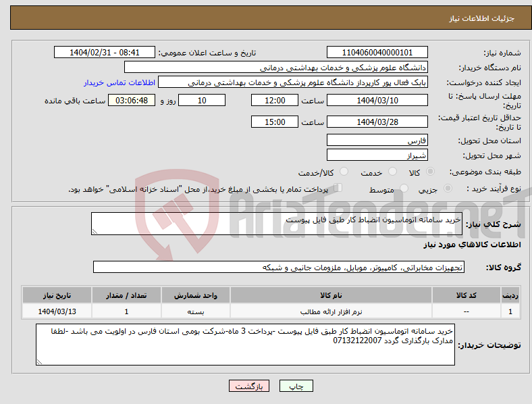Click the شهر محل تحویل field شیراز
This screenshot has width=532, height=404.
(x=377, y=155)
